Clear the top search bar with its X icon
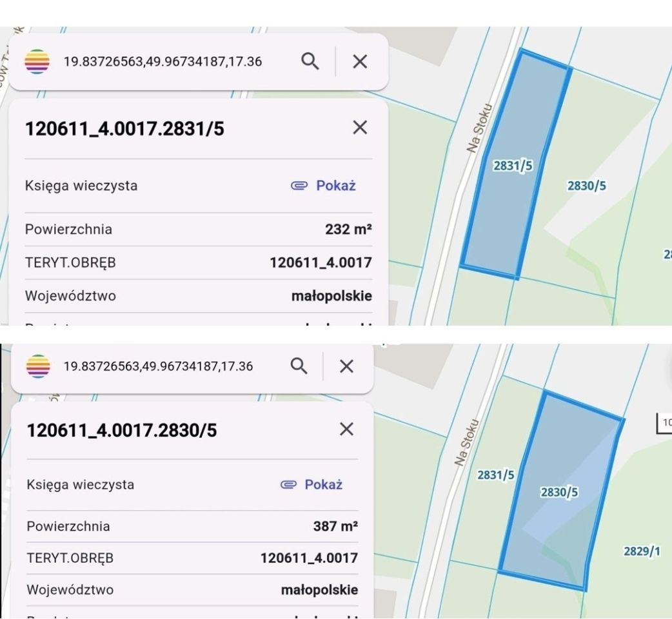 [x=360, y=61]
